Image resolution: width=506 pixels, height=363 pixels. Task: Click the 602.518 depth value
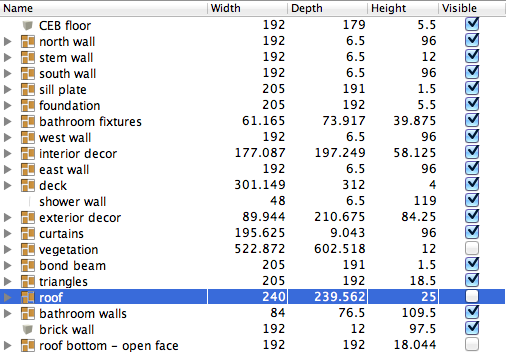click(340, 249)
